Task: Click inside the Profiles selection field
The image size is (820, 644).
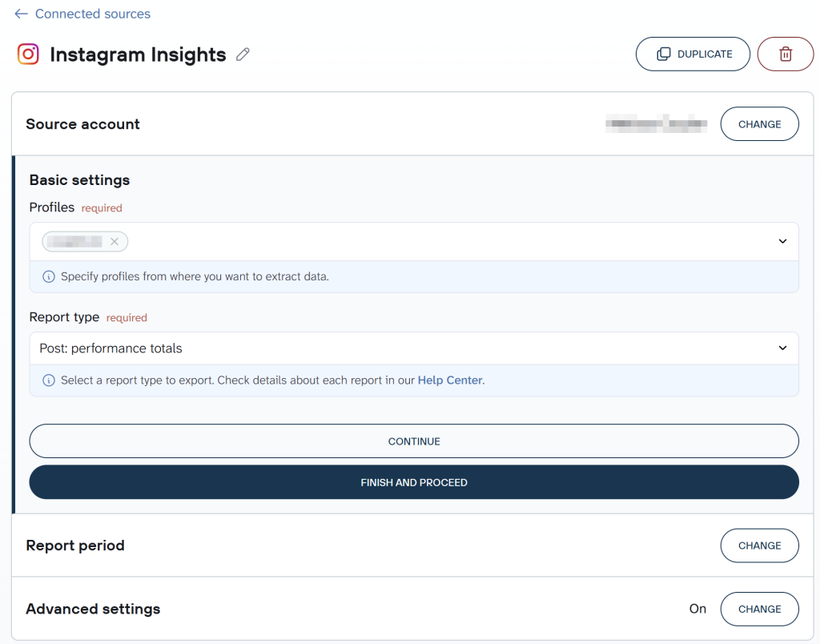Action: point(414,241)
